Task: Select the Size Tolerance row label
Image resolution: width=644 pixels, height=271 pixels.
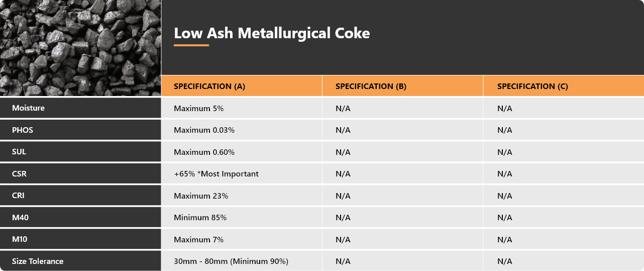Action: pyautogui.click(x=38, y=261)
